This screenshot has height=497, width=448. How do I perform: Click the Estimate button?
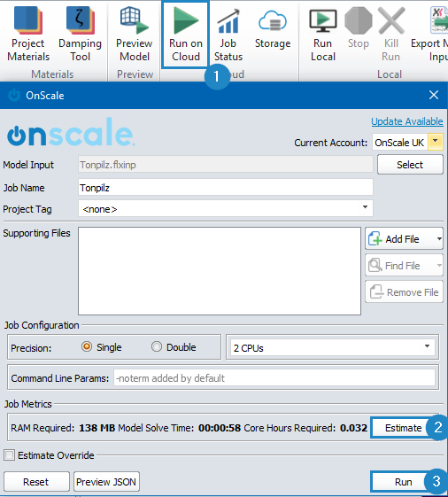click(x=403, y=428)
